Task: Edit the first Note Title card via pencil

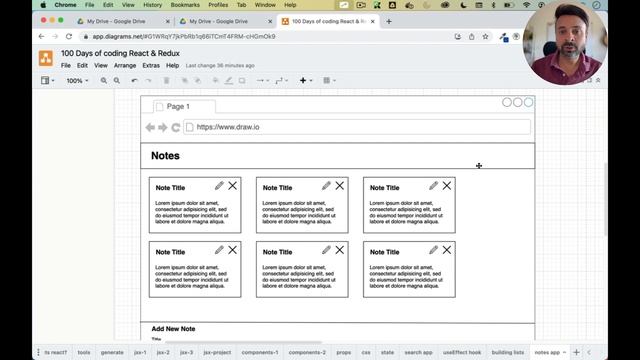Action: click(x=219, y=186)
